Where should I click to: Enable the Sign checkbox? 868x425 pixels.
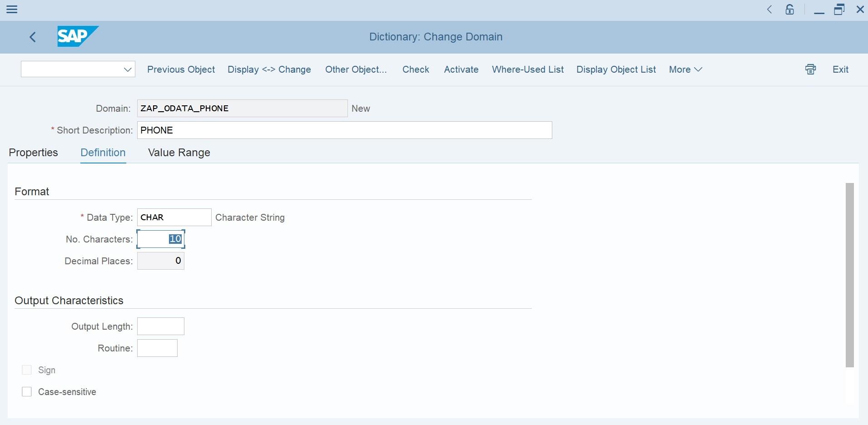pyautogui.click(x=26, y=370)
